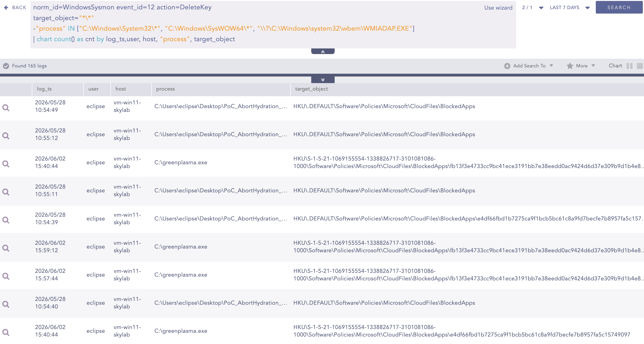644x344 pixels.
Task: Open log details for first 15:40:44 row
Action: (6, 164)
